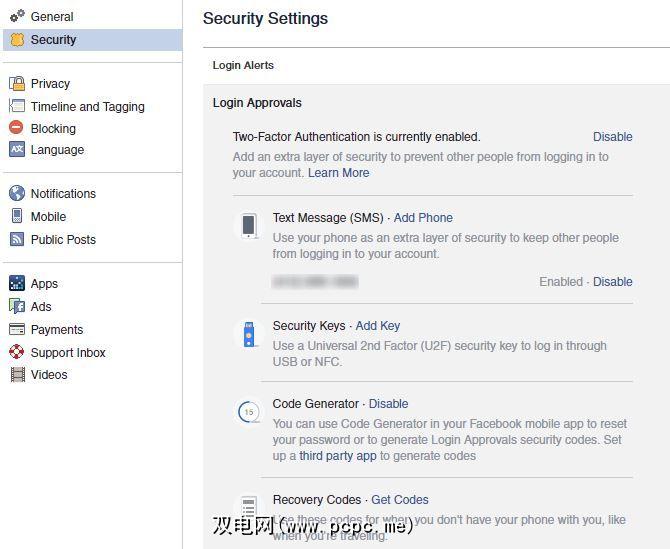Viewport: 670px width, 549px height.
Task: Click the Public Posts feed icon
Action: click(17, 239)
